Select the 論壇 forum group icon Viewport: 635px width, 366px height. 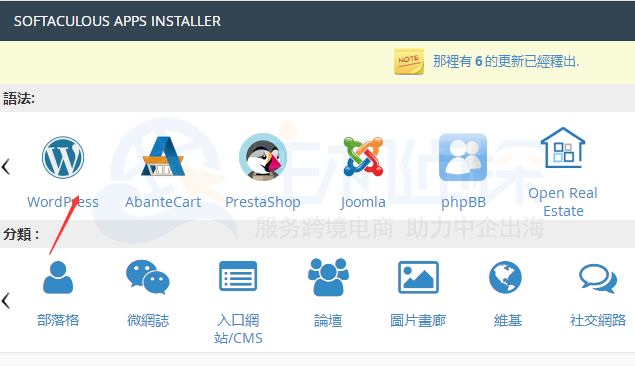coord(328,277)
